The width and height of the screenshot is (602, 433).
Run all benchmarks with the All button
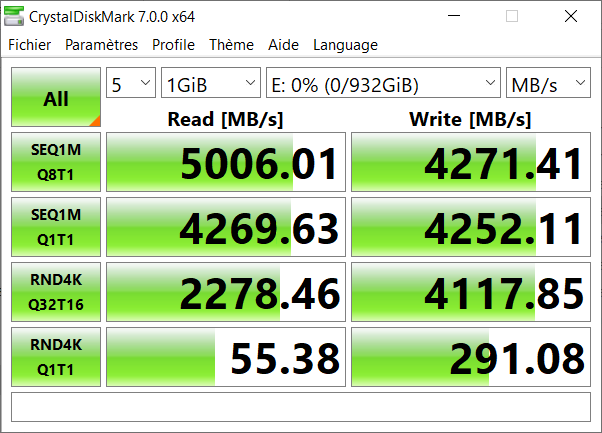pyautogui.click(x=56, y=97)
